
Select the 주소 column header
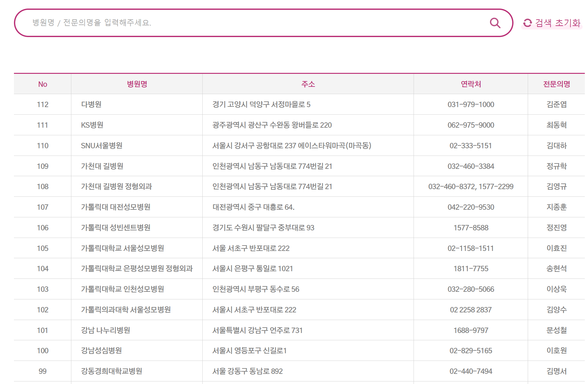(307, 84)
